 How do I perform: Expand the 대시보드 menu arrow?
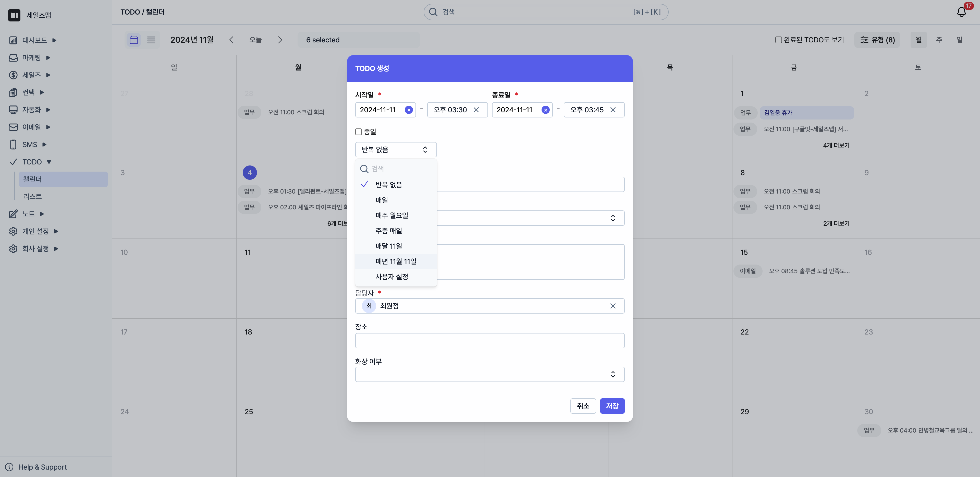click(x=54, y=40)
